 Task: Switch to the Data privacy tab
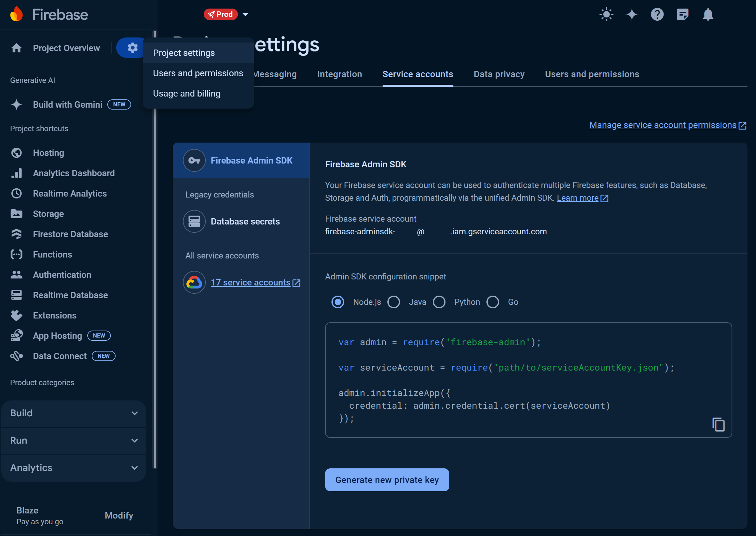(499, 74)
